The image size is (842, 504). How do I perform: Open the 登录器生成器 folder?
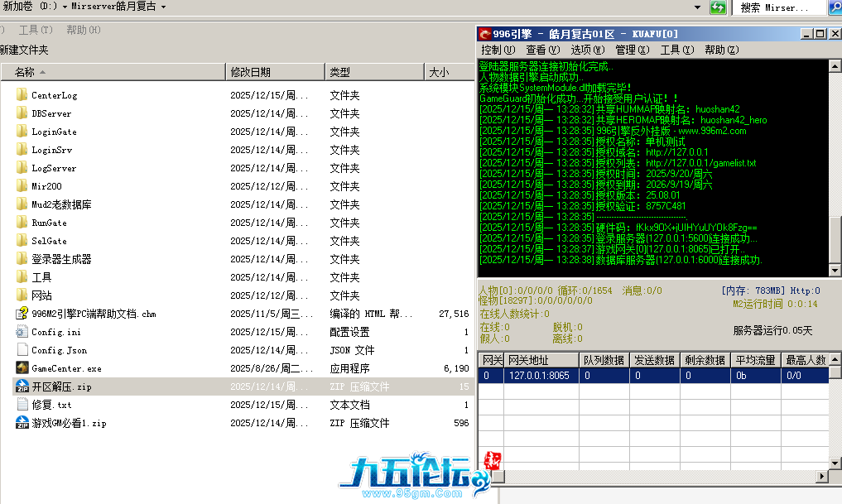(x=60, y=259)
